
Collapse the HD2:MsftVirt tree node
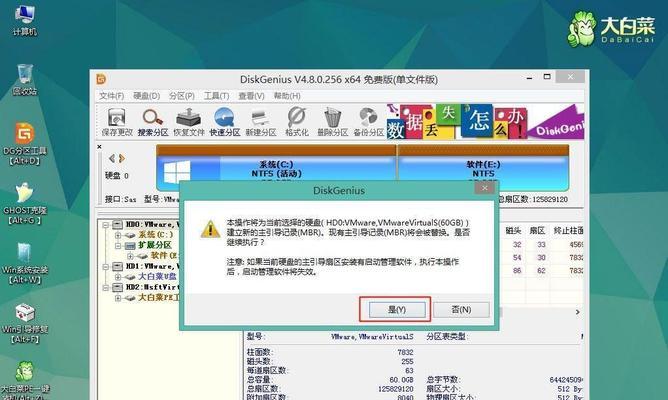click(106, 288)
